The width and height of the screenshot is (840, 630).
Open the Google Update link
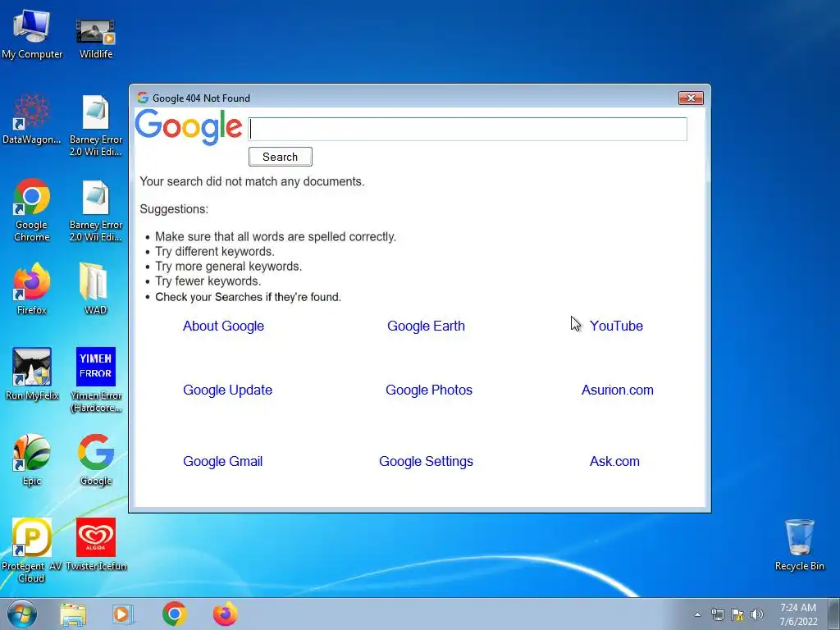pos(228,390)
